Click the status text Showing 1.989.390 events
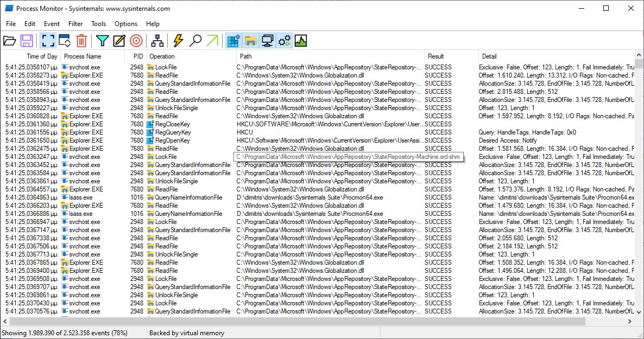 (x=65, y=333)
